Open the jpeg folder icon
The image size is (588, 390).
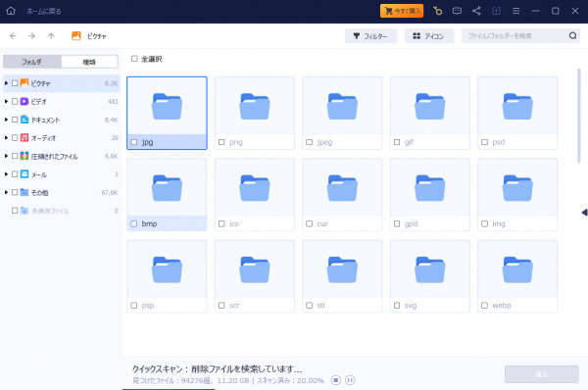342,107
